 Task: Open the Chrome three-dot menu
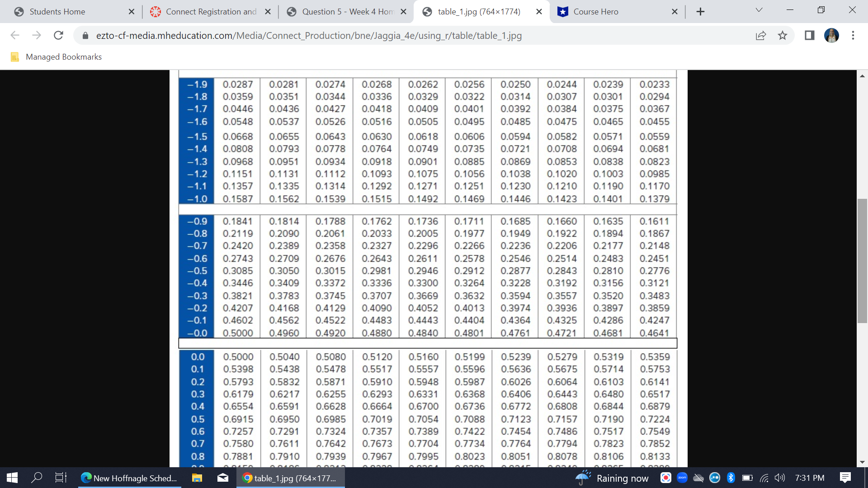(853, 35)
